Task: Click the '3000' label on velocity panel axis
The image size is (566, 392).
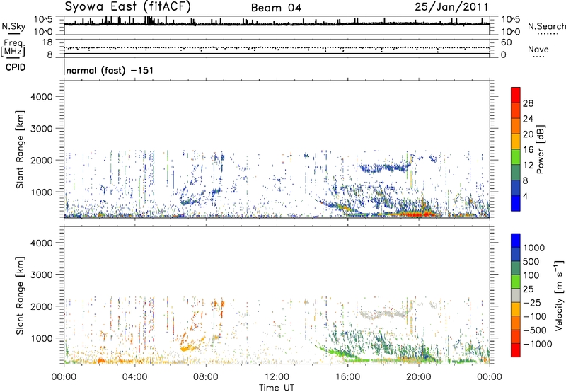Action: pos(41,275)
